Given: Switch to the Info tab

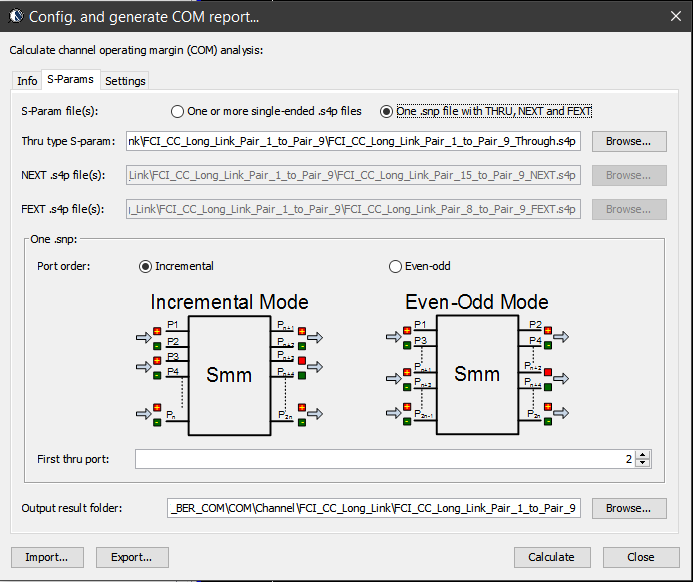Looking at the screenshot, I should (27, 81).
